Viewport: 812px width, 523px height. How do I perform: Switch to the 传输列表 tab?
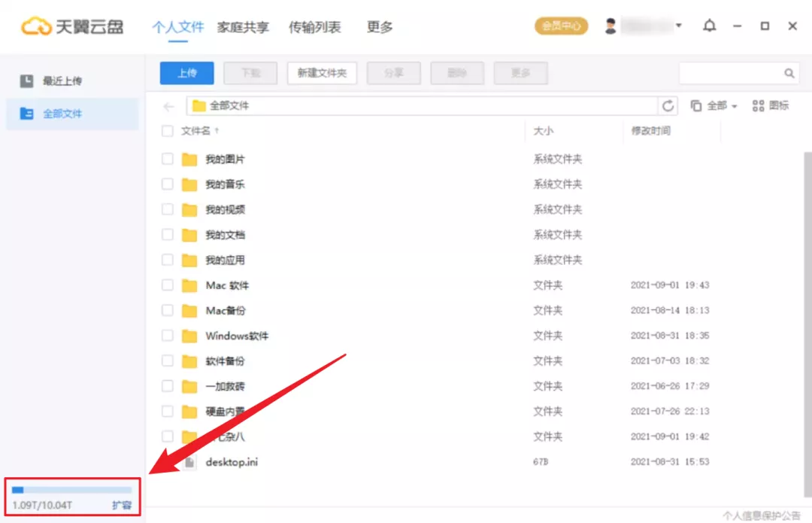click(x=315, y=26)
